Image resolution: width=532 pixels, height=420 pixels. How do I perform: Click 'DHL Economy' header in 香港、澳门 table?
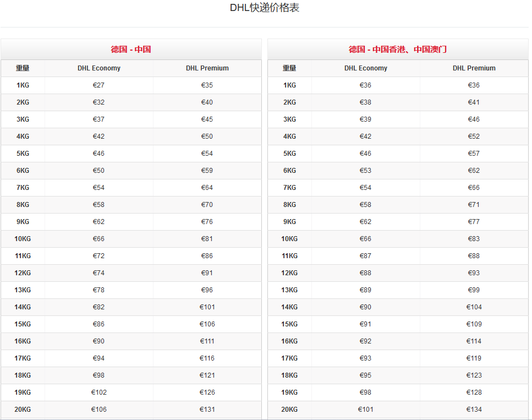(x=366, y=68)
